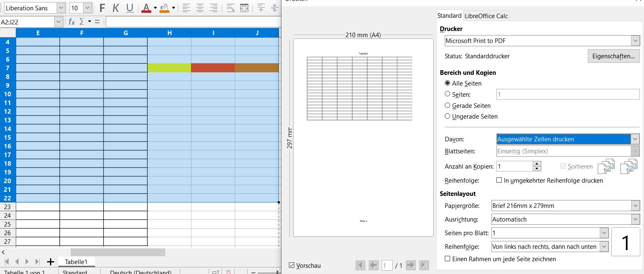Select the Alle Seiten radio button
This screenshot has width=644, height=274.
coord(447,83)
